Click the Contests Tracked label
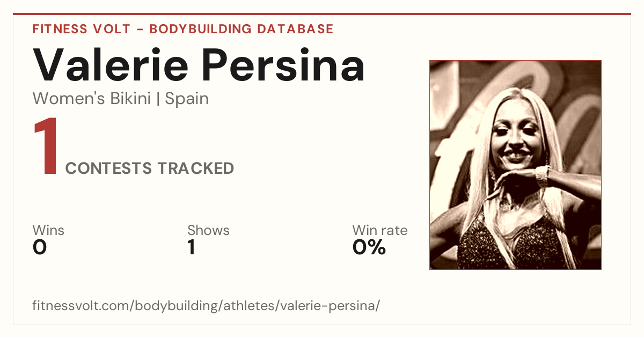644x338 pixels. 150,168
